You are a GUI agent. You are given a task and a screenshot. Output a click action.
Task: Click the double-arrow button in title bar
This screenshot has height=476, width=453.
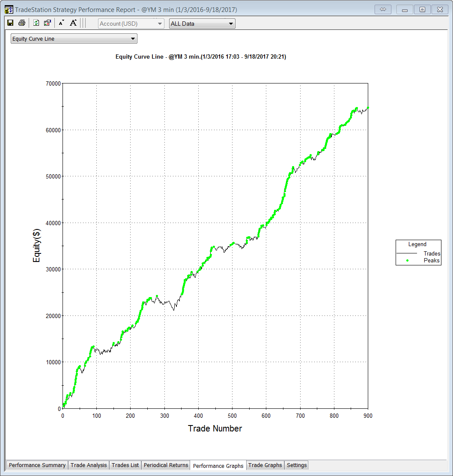click(383, 9)
